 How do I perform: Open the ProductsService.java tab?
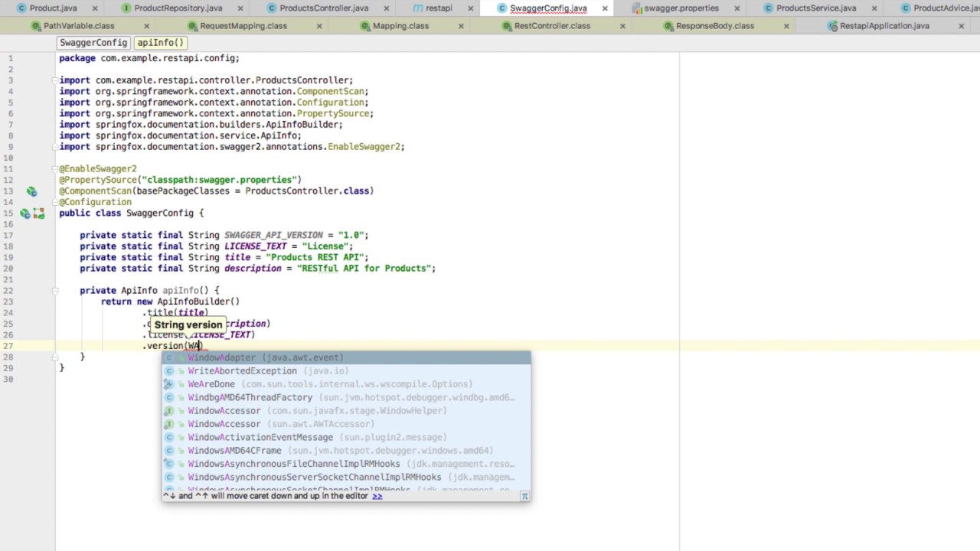tap(815, 8)
